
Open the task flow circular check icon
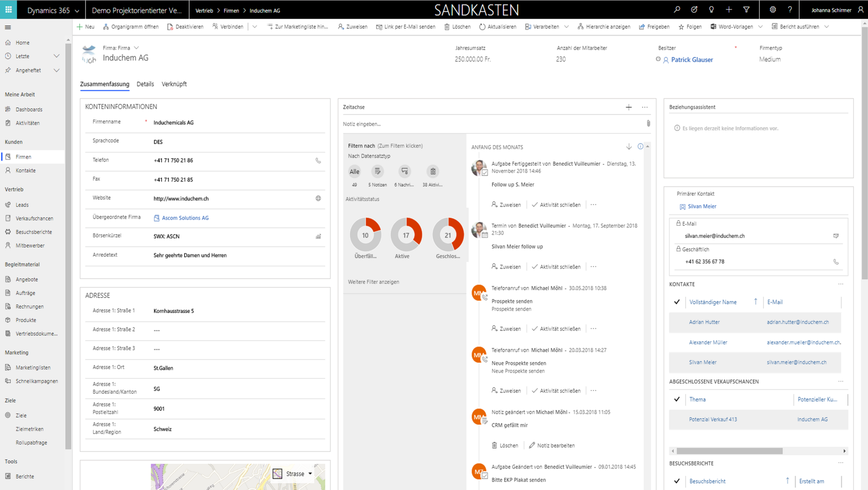click(694, 10)
